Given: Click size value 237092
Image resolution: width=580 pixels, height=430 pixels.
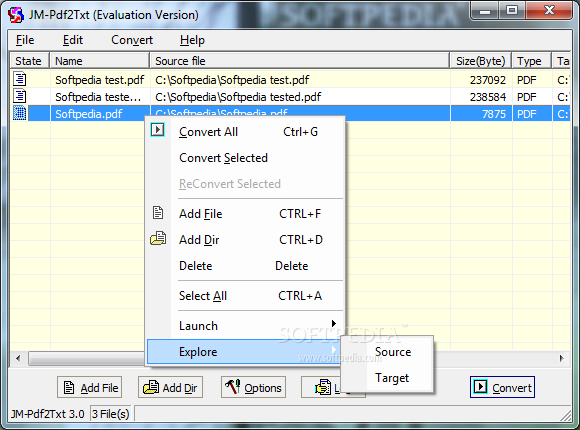Looking at the screenshot, I should pyautogui.click(x=488, y=80).
